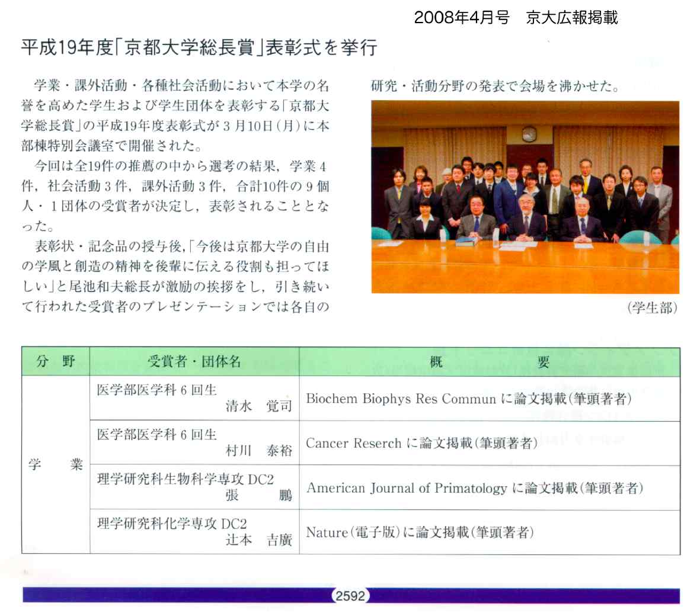Image resolution: width=700 pixels, height=616 pixels.
Task: Click the 理学研究科生物科学専攻 DC2 affiliation text
Action: pos(186,479)
